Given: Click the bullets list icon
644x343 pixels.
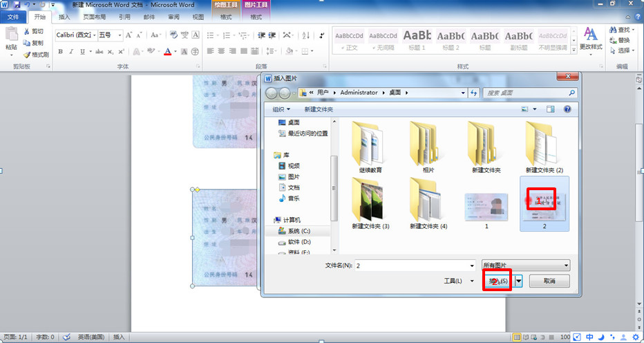Looking at the screenshot, I should click(211, 35).
